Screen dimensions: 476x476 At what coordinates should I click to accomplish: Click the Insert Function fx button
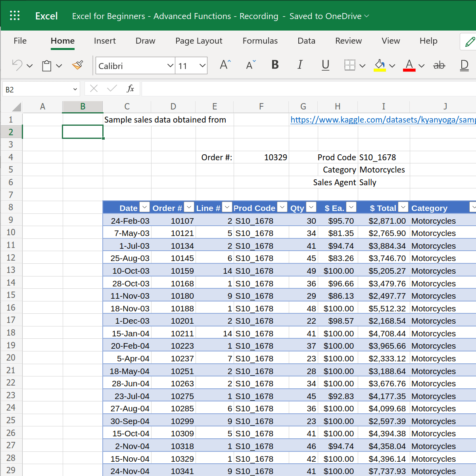coord(130,88)
